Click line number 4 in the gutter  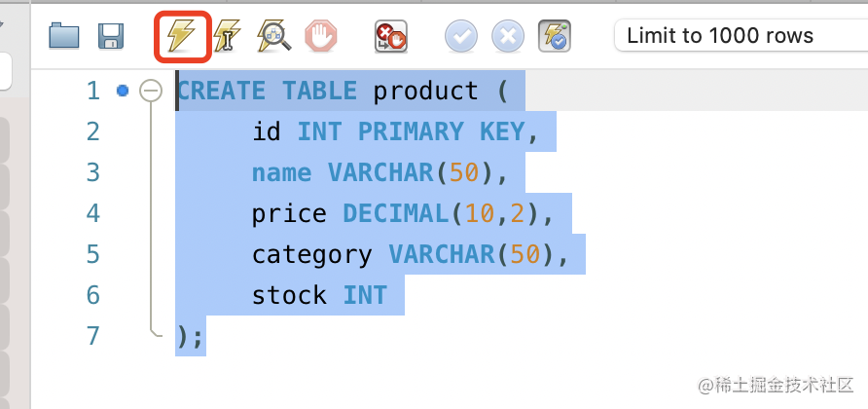[92, 213]
